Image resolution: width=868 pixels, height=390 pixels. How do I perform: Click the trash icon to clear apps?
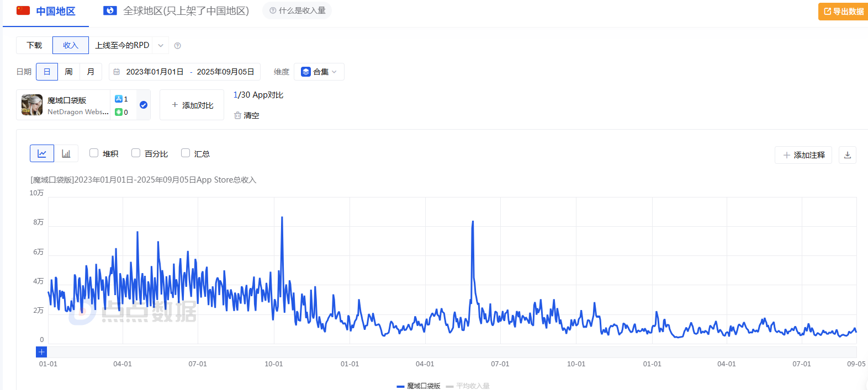(x=238, y=115)
